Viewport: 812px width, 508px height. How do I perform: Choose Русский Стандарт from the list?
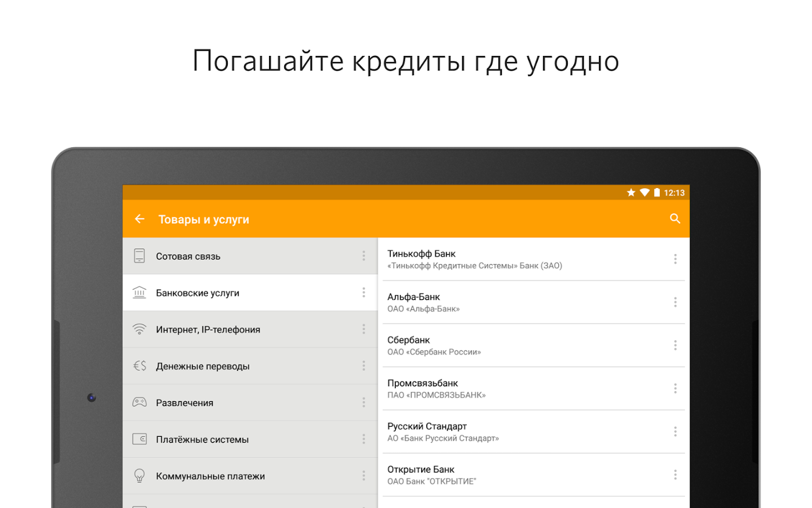533,432
